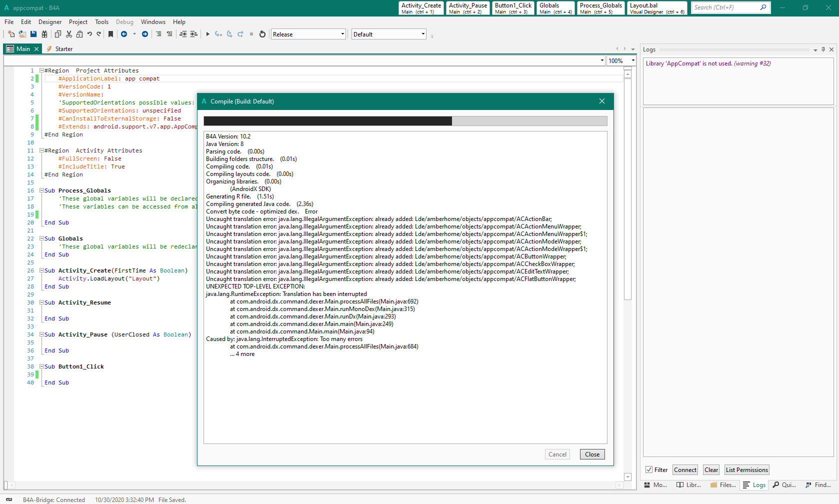Collapse the Sub Activity_Create code block
Screen dimensions: 839x504
42,270
